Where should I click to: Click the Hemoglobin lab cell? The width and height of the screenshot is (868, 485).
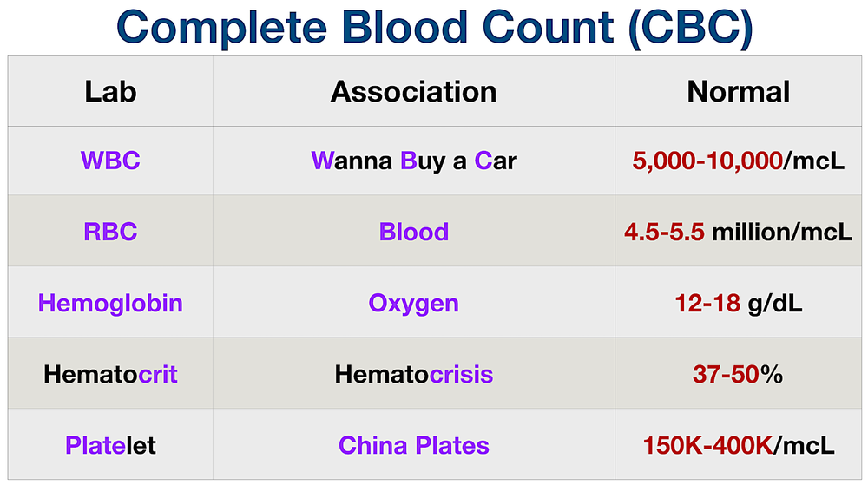click(110, 303)
